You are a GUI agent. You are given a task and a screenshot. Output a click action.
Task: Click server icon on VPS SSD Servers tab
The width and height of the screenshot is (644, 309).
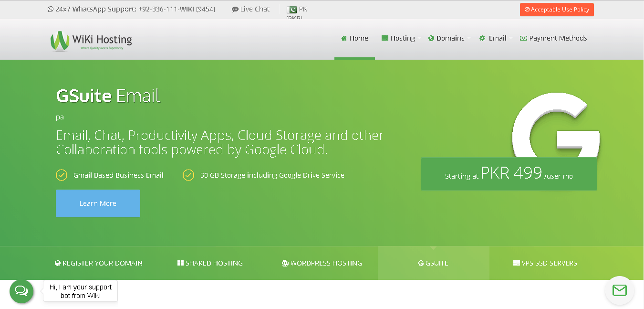(x=516, y=263)
